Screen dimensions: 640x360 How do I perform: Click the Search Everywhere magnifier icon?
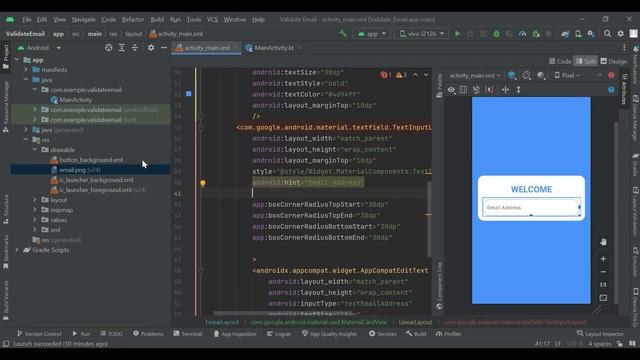607,34
